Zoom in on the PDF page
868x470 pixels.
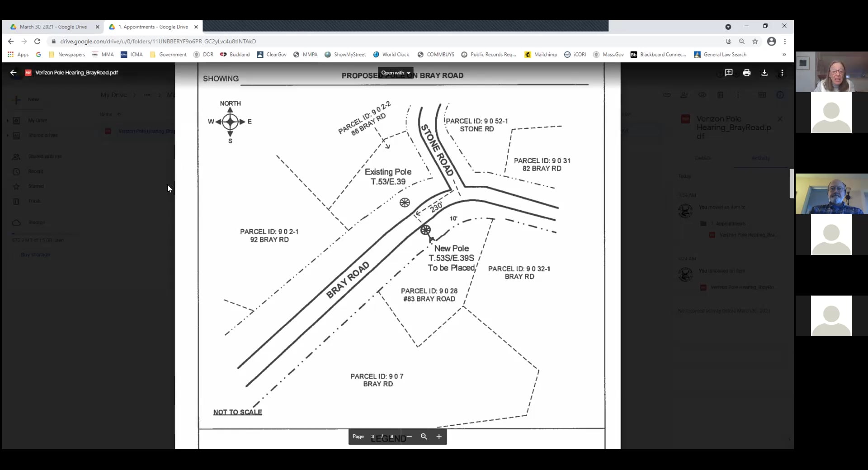[x=439, y=437]
